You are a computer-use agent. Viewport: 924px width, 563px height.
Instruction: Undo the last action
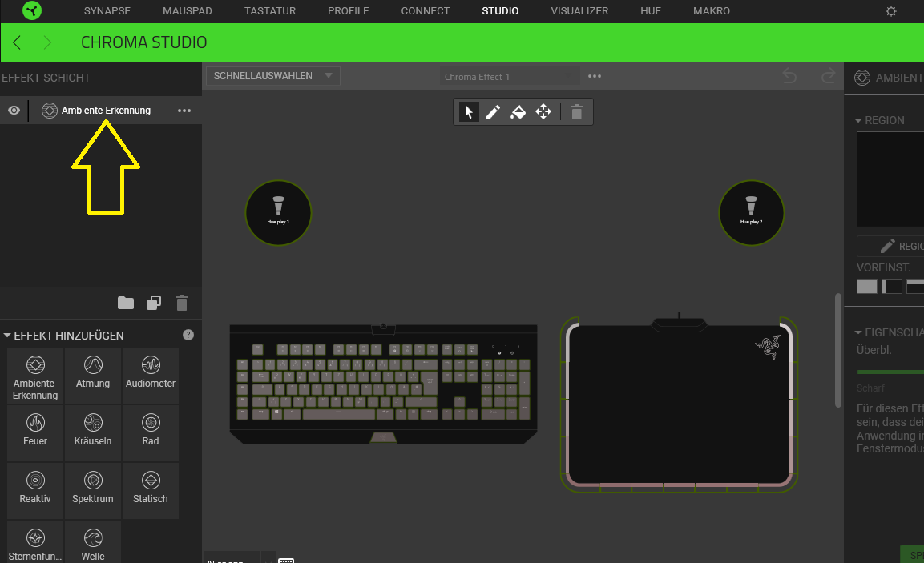[x=789, y=76]
